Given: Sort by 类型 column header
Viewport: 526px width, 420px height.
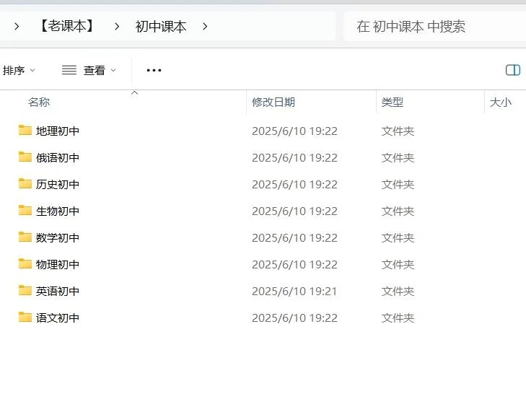Looking at the screenshot, I should coord(392,102).
